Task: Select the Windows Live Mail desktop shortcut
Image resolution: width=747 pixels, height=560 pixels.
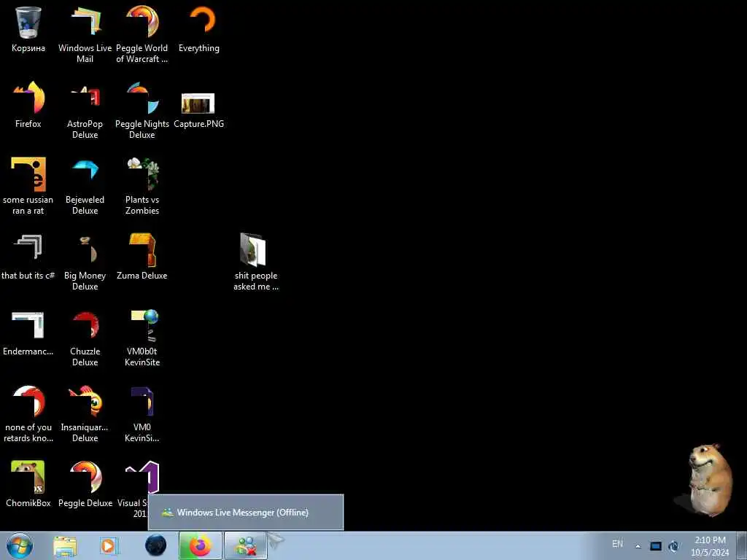Action: coord(85,34)
